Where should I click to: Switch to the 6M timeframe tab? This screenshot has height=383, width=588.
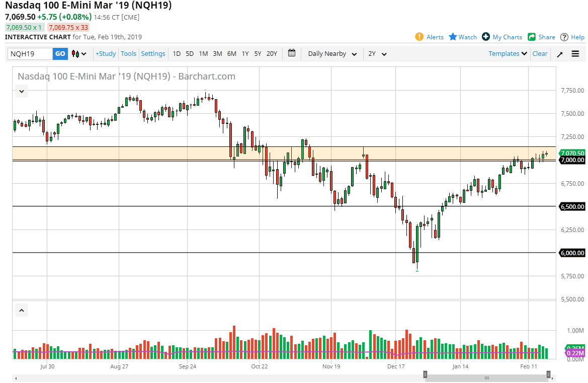pos(231,54)
